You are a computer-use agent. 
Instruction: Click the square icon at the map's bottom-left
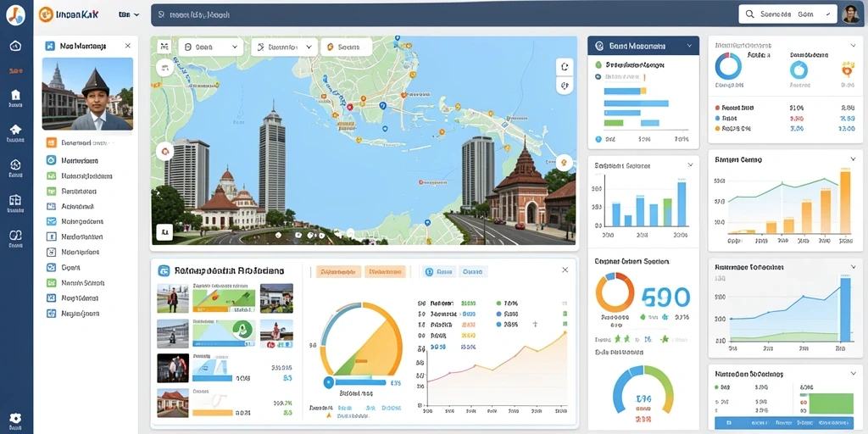[164, 232]
